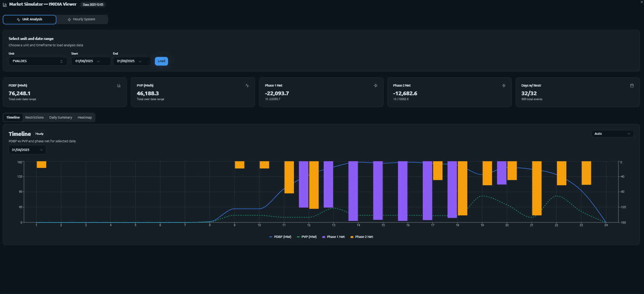The width and height of the screenshot is (644, 294).
Task: Click the pulse icon in PVP card
Action: [x=247, y=86]
